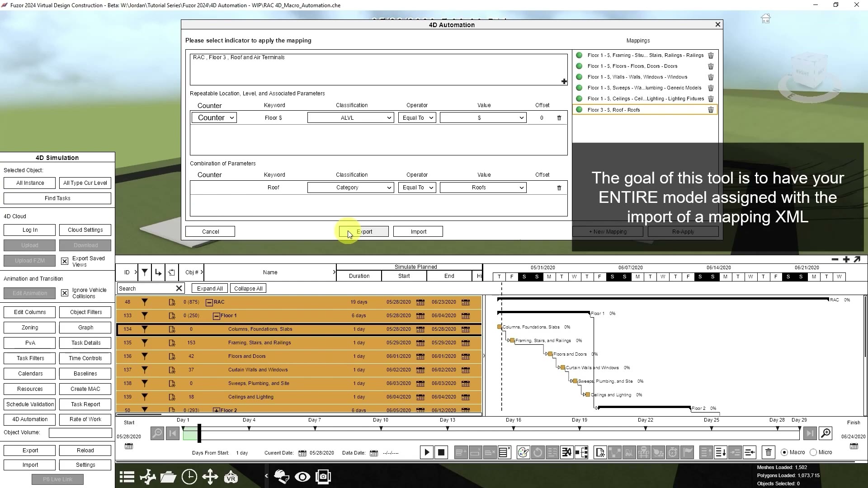Open the construction hard hat icon

[x=282, y=477]
